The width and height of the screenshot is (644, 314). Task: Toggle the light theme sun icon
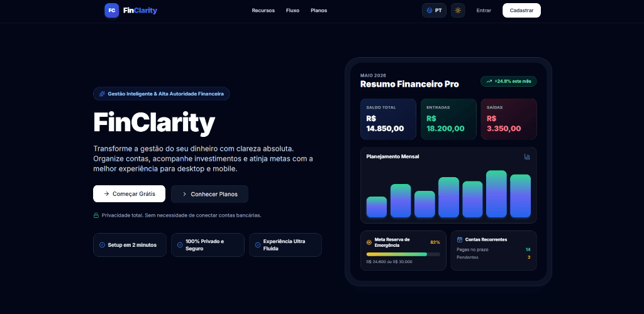pos(458,11)
